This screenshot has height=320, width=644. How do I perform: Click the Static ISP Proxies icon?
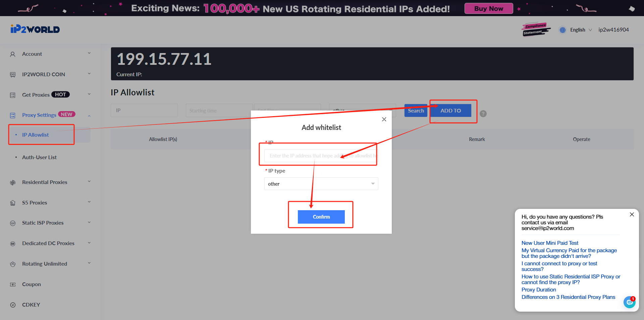pyautogui.click(x=13, y=223)
